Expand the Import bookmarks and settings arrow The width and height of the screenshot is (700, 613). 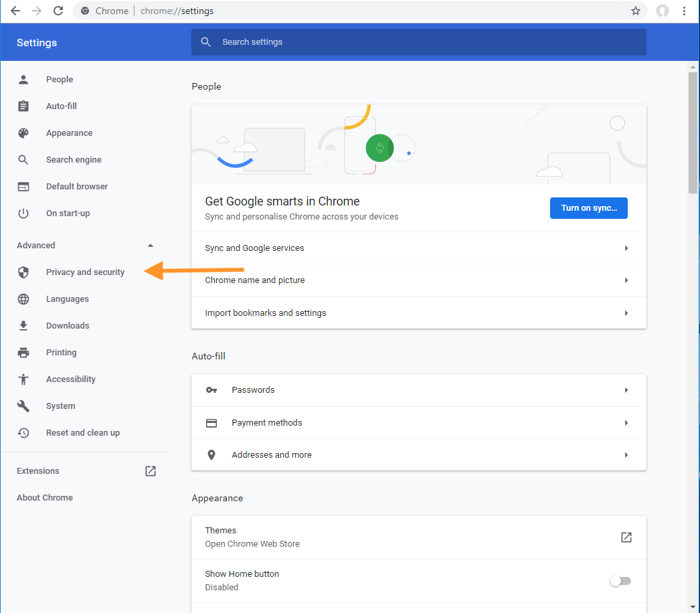626,313
